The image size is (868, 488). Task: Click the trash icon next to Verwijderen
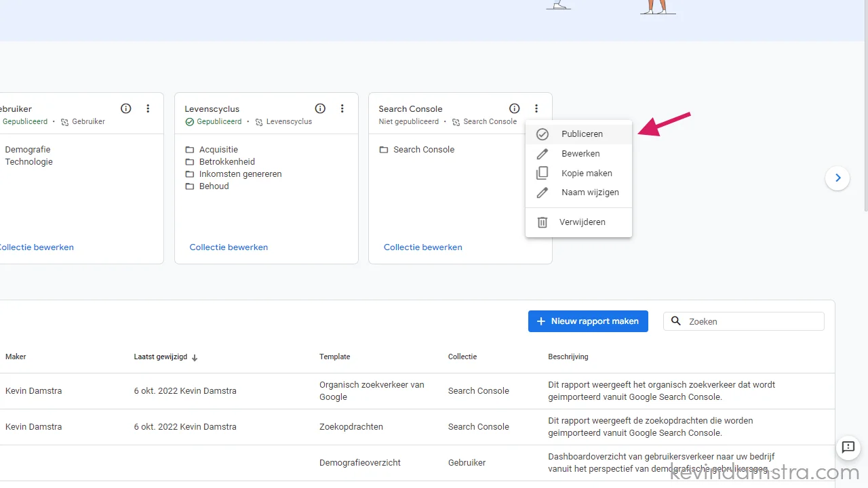click(x=542, y=222)
